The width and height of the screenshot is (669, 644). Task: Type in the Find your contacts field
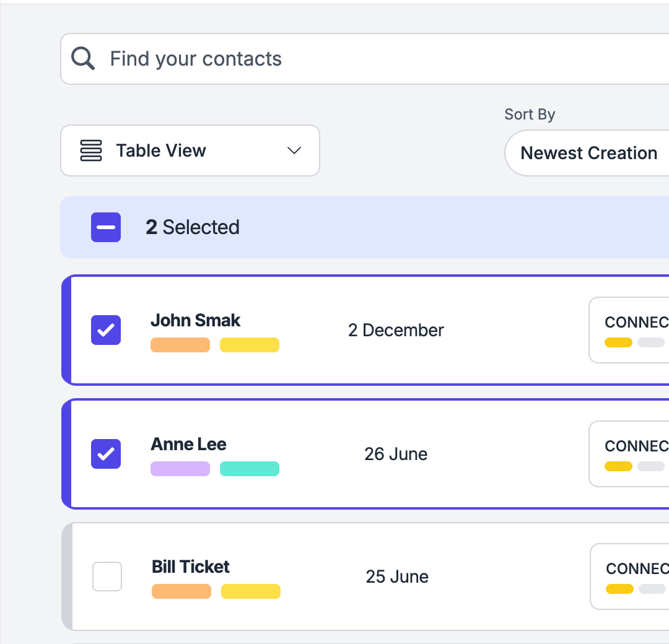372,59
